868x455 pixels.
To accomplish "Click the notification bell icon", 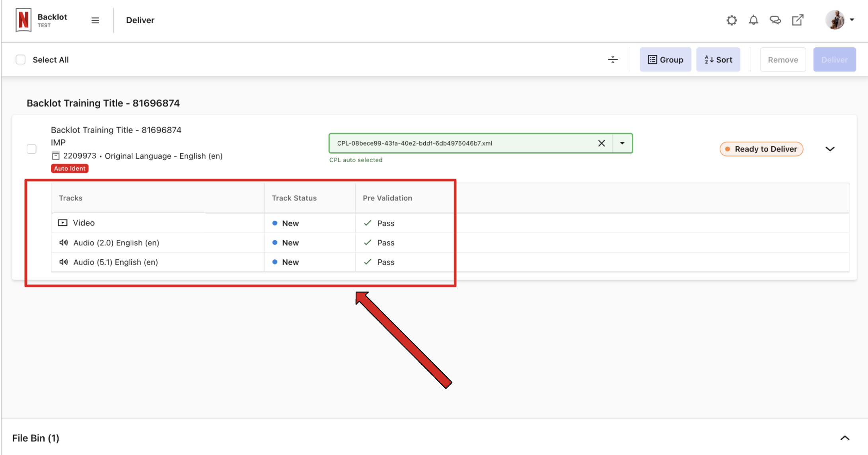I will (x=753, y=19).
